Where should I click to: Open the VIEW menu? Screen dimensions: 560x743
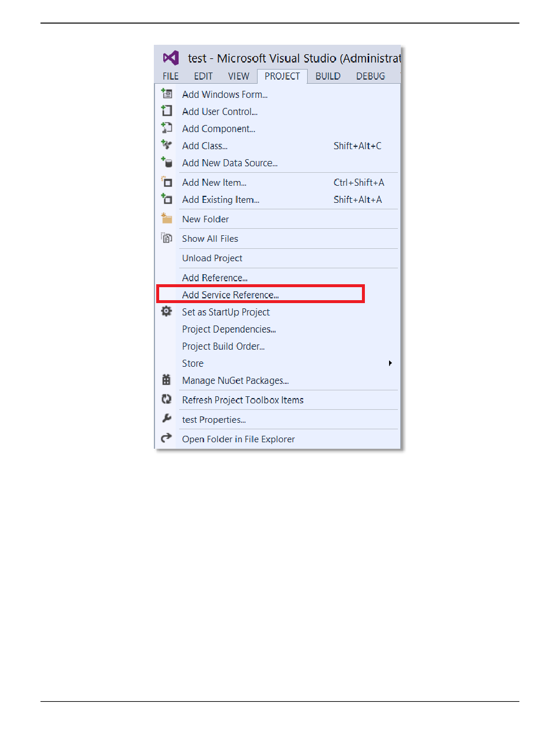(x=239, y=76)
